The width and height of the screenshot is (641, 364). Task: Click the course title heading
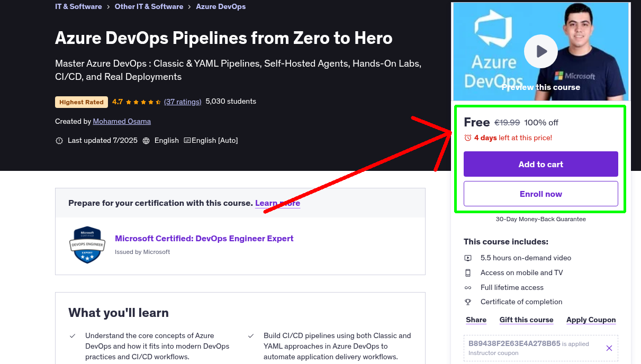224,38
